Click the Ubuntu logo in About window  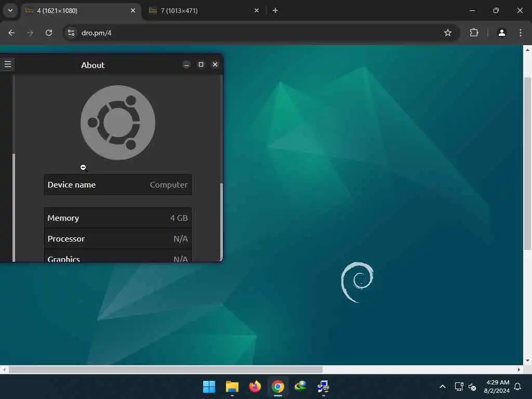118,123
